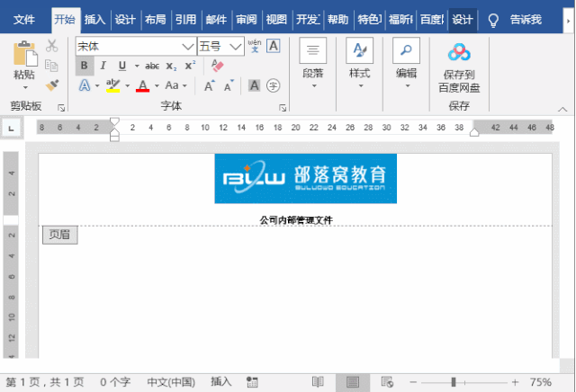Select the Format Painter brush
Screen dimensions: 576x392
point(52,85)
